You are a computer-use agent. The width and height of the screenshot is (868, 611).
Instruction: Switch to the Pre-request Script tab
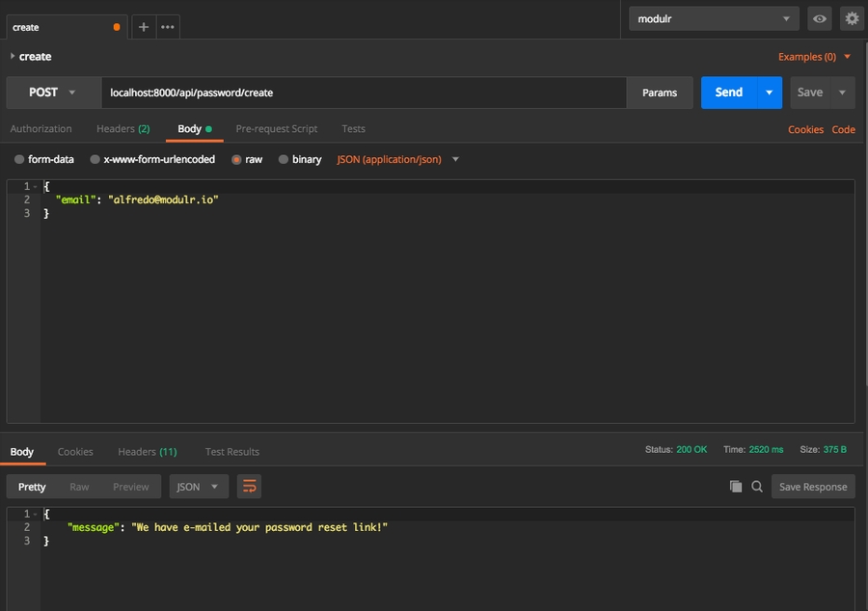tap(276, 128)
